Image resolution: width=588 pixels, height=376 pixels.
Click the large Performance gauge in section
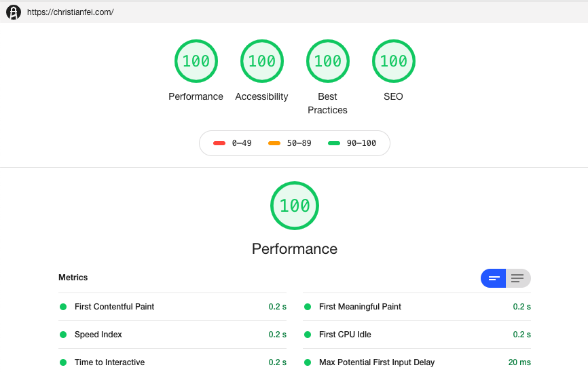(x=295, y=206)
